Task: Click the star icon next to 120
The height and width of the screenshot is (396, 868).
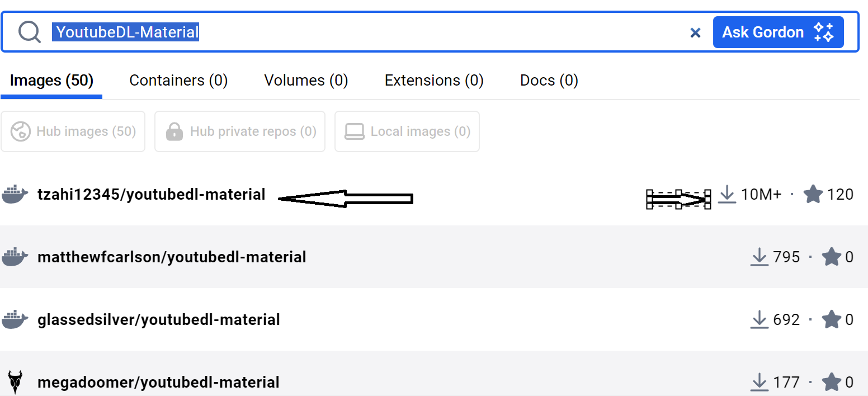Action: [x=813, y=195]
